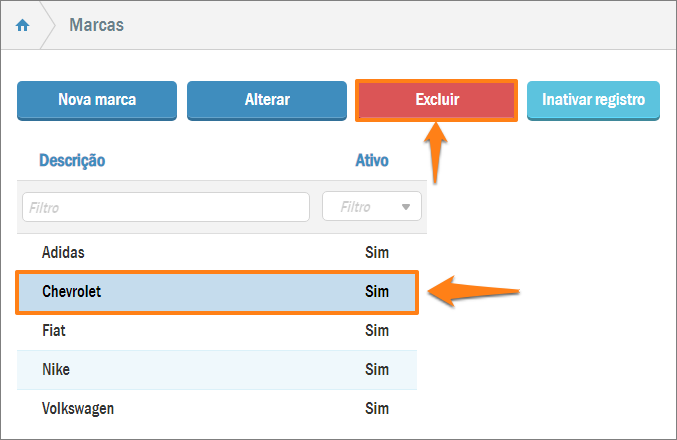This screenshot has width=677, height=440.
Task: Click the Sim value for Volkswagen
Action: click(377, 408)
